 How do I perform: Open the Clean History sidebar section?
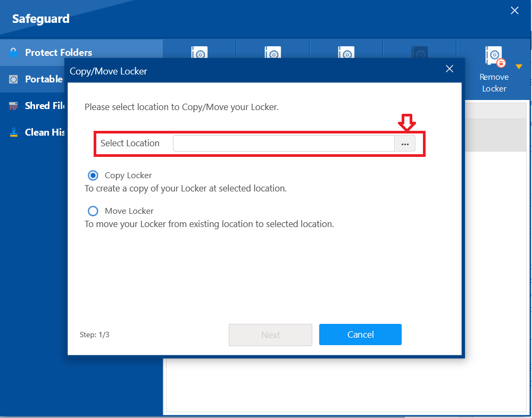(32, 132)
